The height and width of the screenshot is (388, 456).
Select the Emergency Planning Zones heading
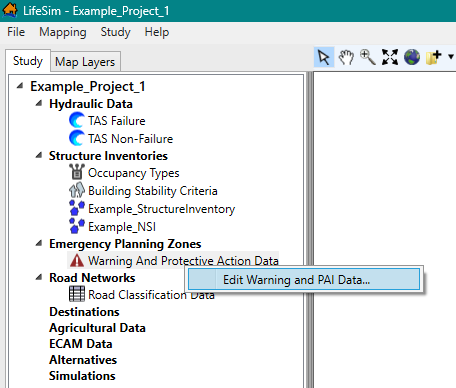[125, 244]
